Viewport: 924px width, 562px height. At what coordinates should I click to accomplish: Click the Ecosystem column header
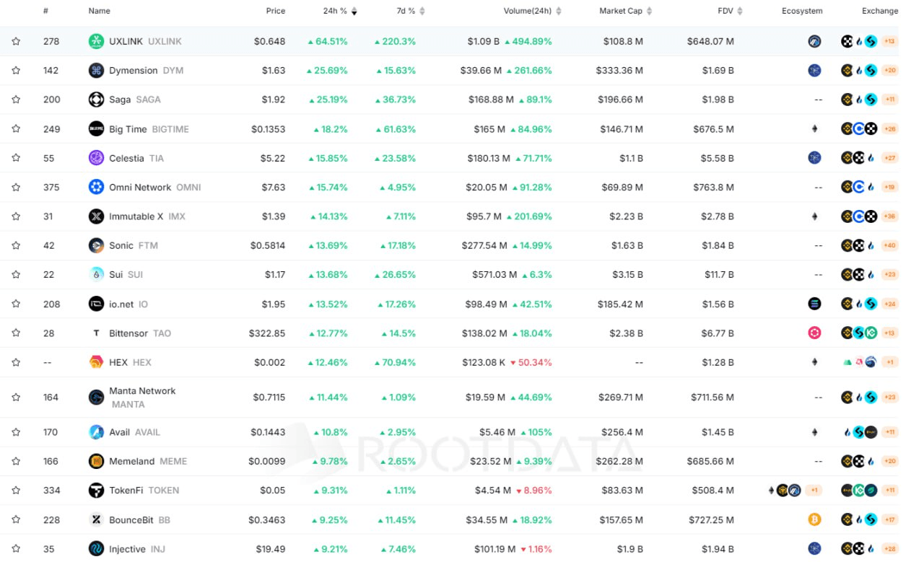[802, 11]
